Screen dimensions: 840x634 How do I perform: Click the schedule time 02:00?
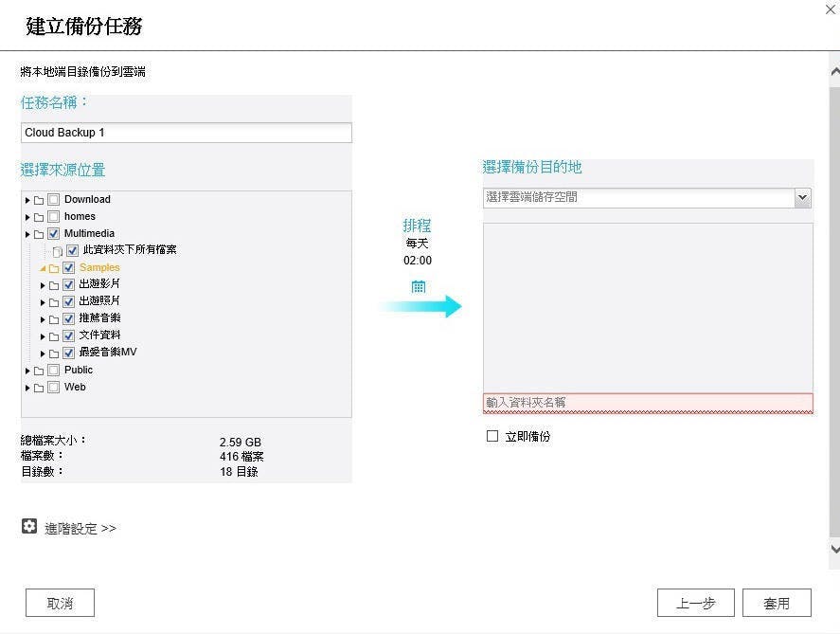418,261
